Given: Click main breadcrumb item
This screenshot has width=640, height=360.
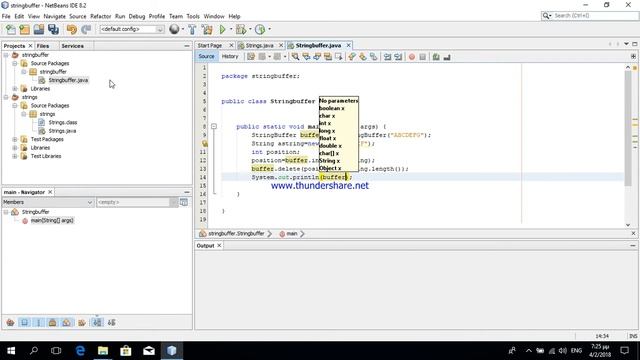Looking at the screenshot, I should (x=291, y=233).
